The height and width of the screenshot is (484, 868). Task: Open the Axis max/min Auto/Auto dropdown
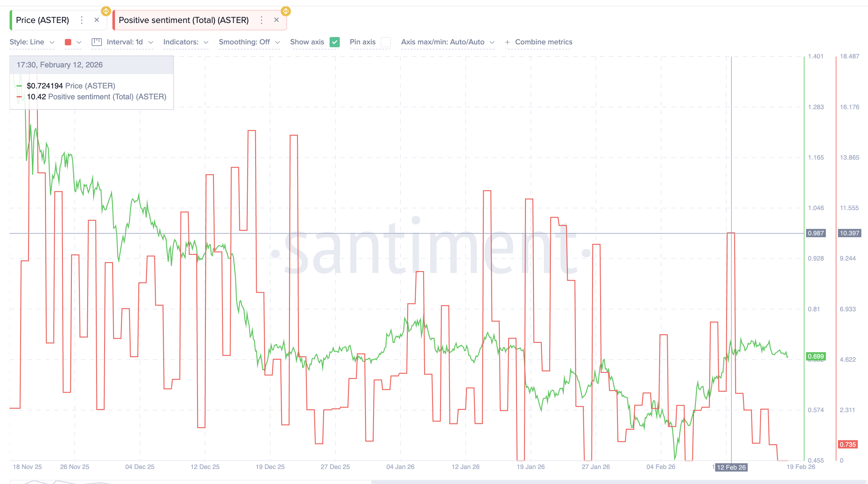pyautogui.click(x=447, y=42)
